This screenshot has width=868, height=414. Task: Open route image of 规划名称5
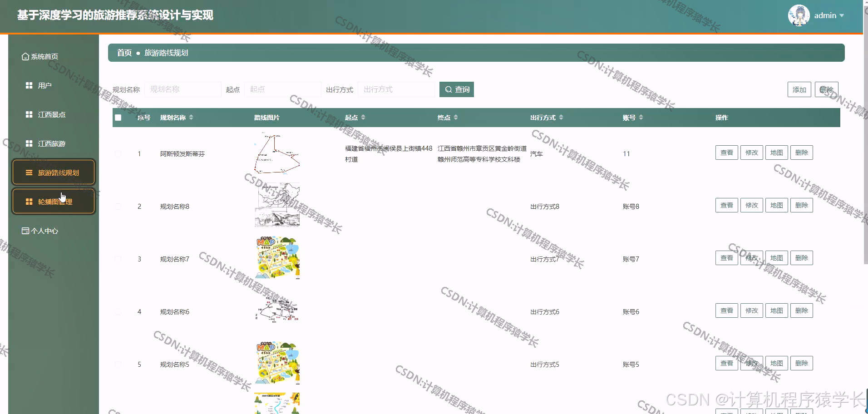[277, 363]
